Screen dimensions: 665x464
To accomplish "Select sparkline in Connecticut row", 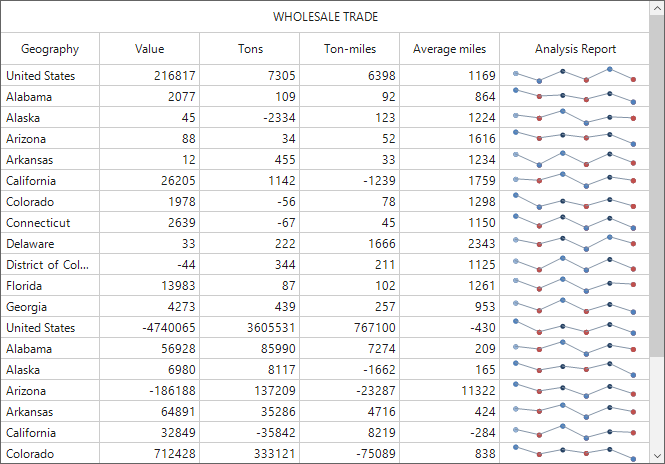I will 575,222.
